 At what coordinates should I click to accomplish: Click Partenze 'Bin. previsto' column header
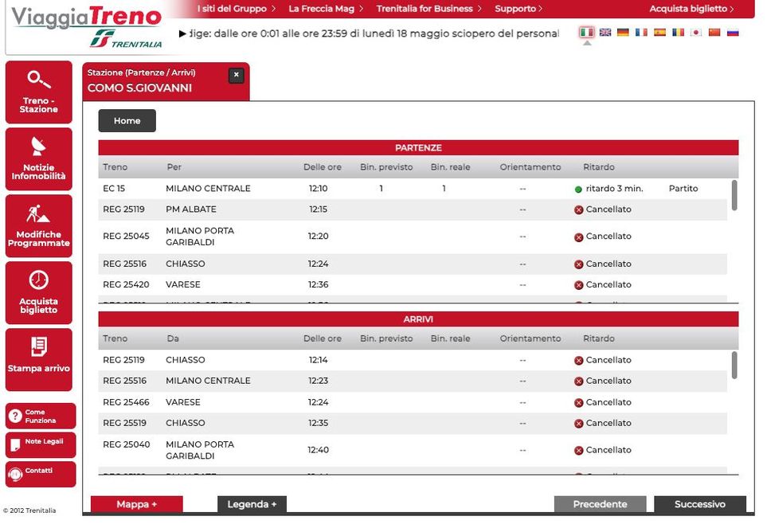386,167
